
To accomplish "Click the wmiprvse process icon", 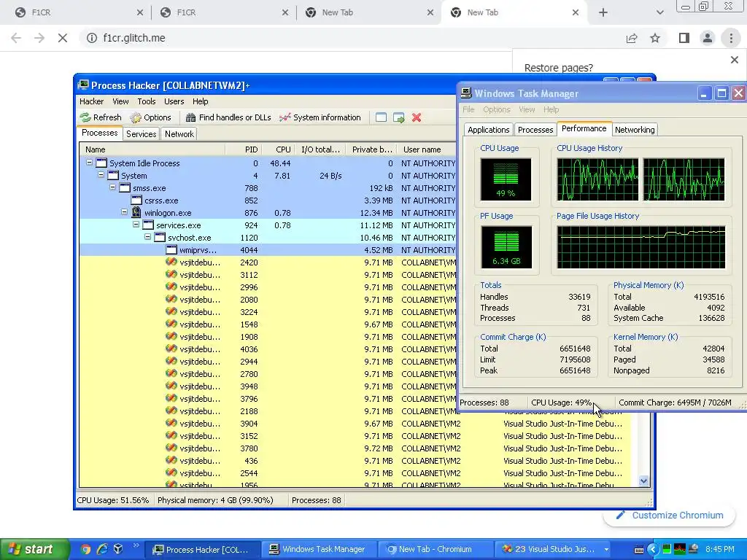I will (171, 249).
